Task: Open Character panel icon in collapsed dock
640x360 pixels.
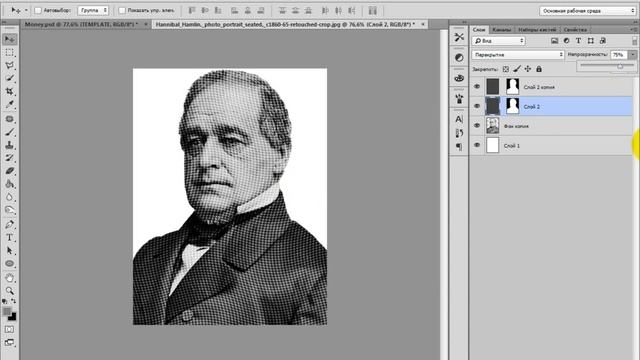Action: [x=459, y=119]
